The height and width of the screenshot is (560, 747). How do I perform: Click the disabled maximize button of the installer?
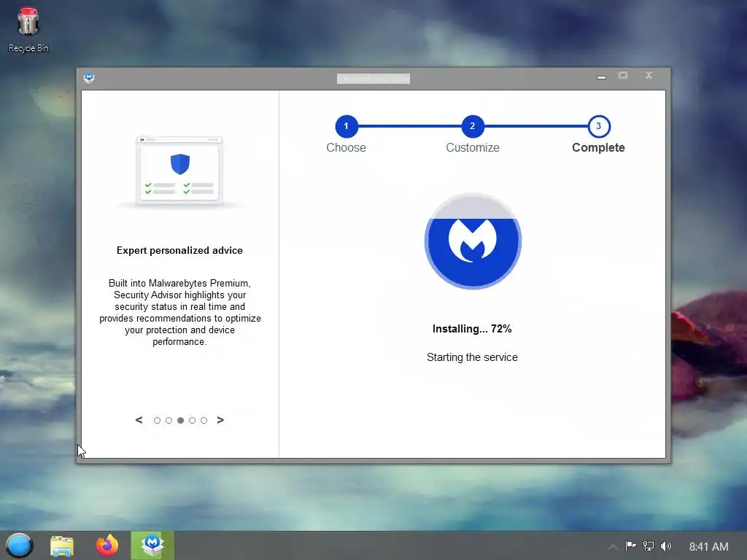[x=623, y=76]
